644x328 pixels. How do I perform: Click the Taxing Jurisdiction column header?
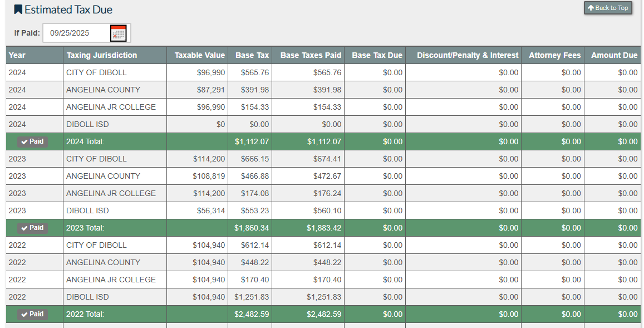(101, 55)
